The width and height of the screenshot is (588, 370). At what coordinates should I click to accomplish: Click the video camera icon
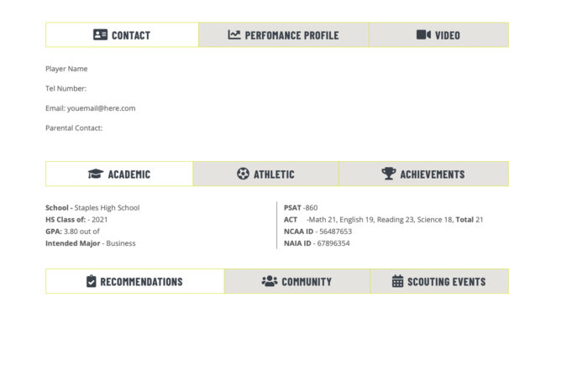pos(423,35)
